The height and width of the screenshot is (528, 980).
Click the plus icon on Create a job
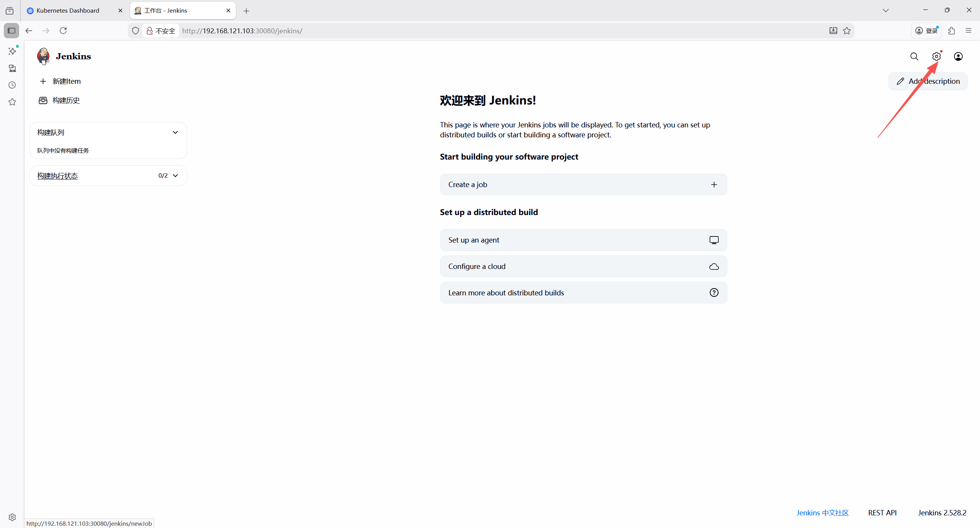[x=714, y=185]
